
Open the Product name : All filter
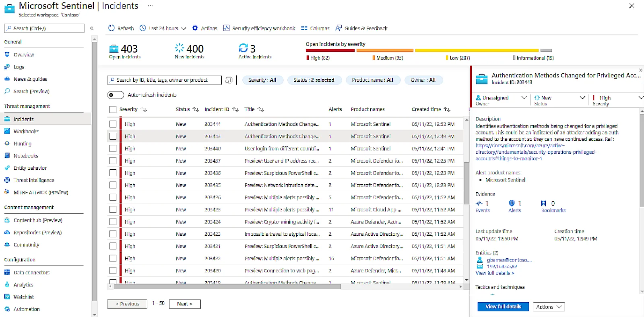[x=373, y=80]
